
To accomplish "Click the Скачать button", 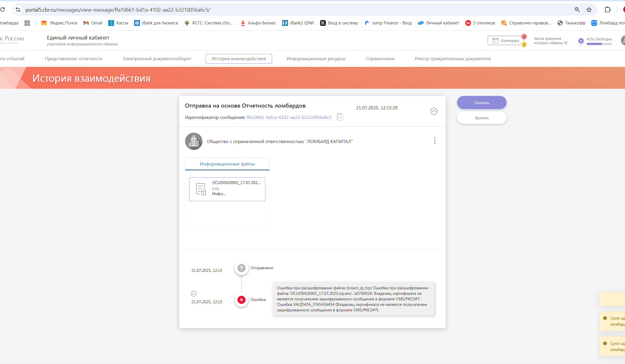I will (482, 103).
